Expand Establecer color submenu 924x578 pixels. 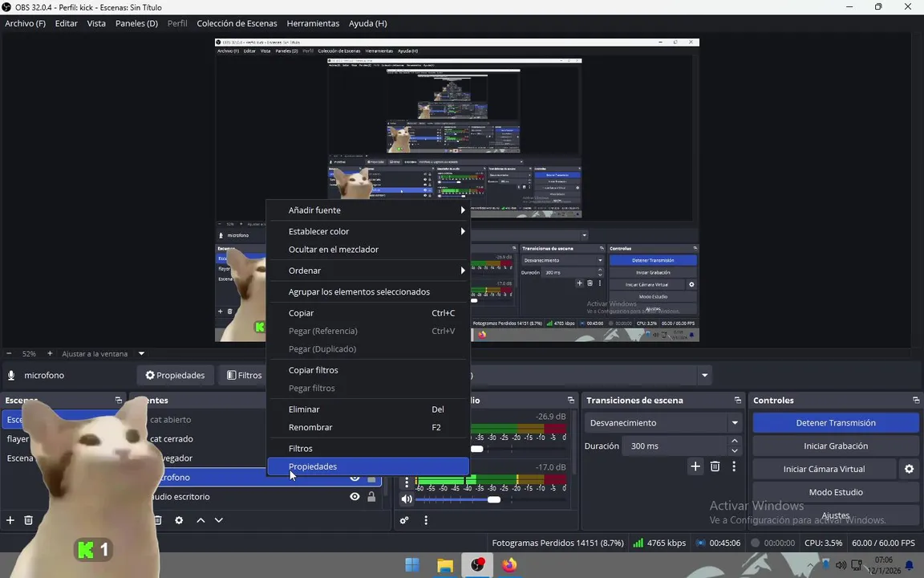pyautogui.click(x=368, y=231)
